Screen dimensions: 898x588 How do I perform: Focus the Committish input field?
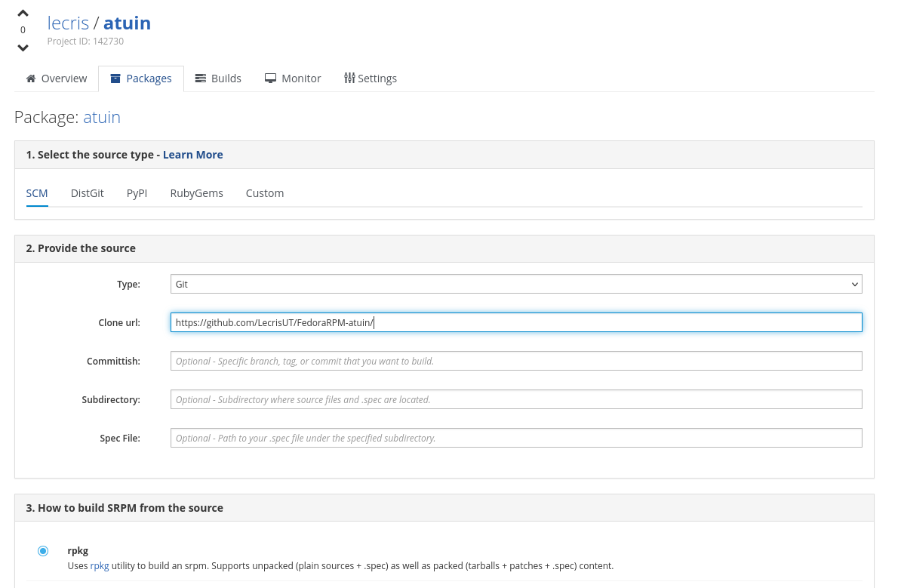click(516, 361)
